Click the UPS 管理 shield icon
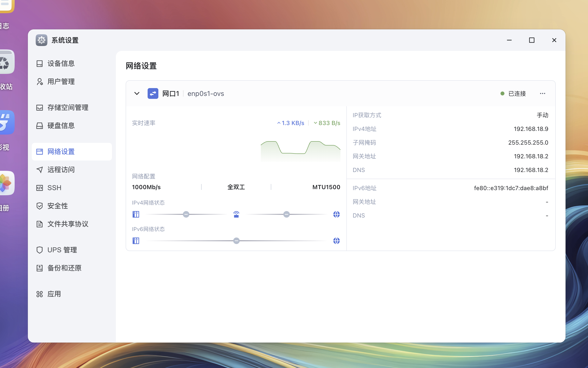Screen dimensions: 588x368 [40, 250]
